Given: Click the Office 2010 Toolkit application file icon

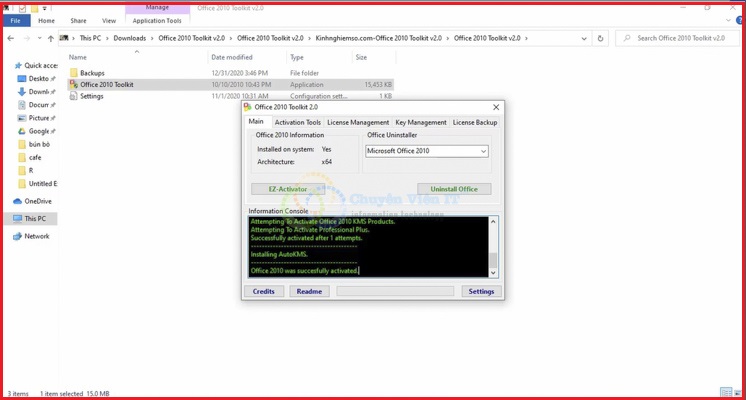Looking at the screenshot, I should pyautogui.click(x=73, y=85).
